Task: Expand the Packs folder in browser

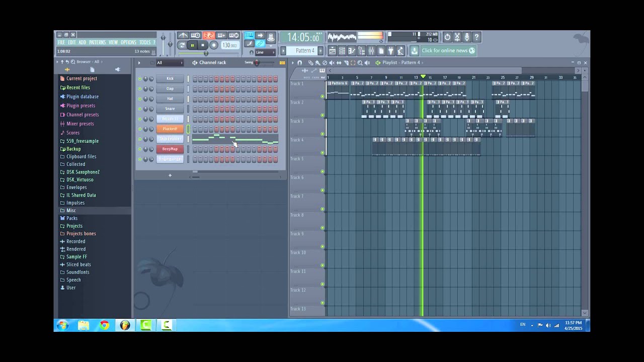Action: (72, 218)
